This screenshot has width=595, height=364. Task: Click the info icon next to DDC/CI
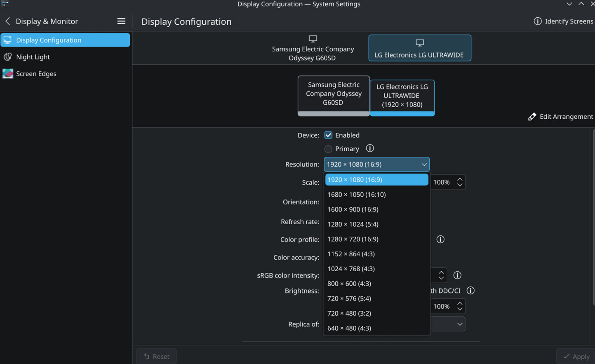pyautogui.click(x=470, y=291)
